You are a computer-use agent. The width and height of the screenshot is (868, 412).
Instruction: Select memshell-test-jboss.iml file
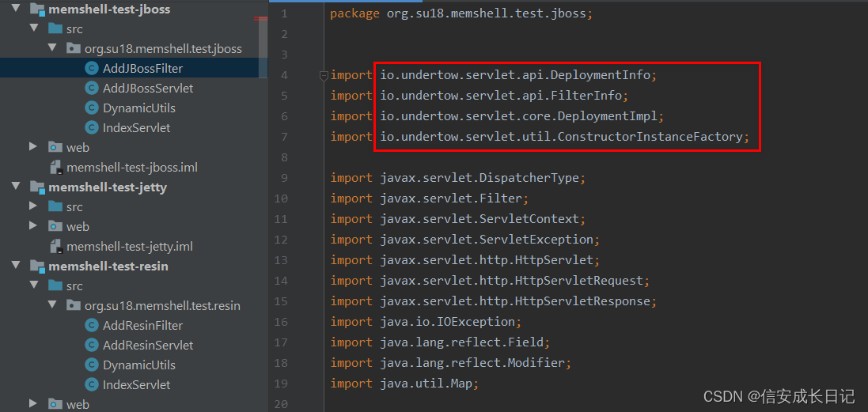pos(132,167)
